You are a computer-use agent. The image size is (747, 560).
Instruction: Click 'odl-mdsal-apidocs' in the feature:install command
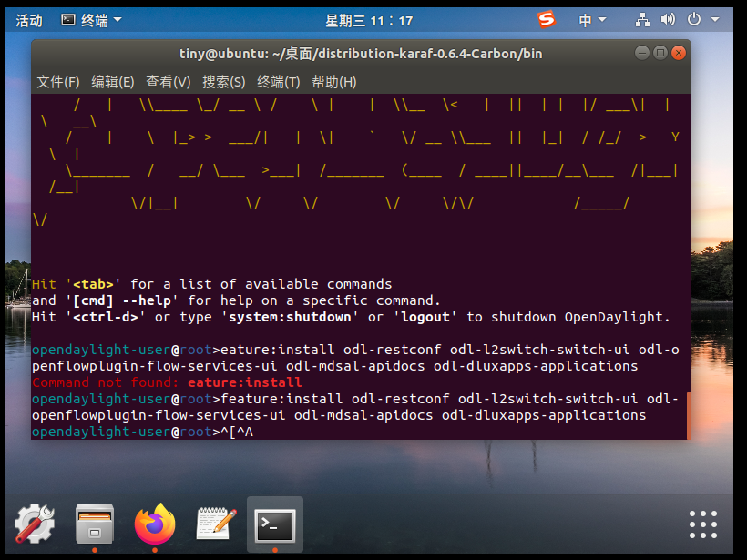pos(363,415)
